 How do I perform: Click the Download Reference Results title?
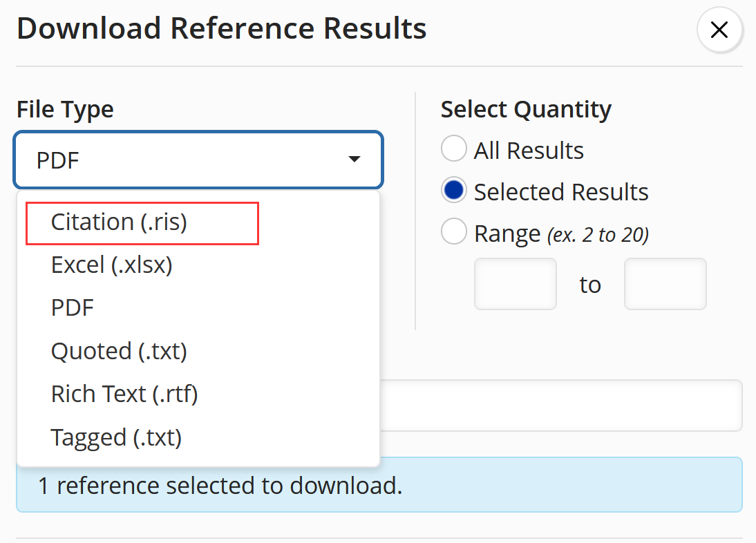(x=222, y=29)
